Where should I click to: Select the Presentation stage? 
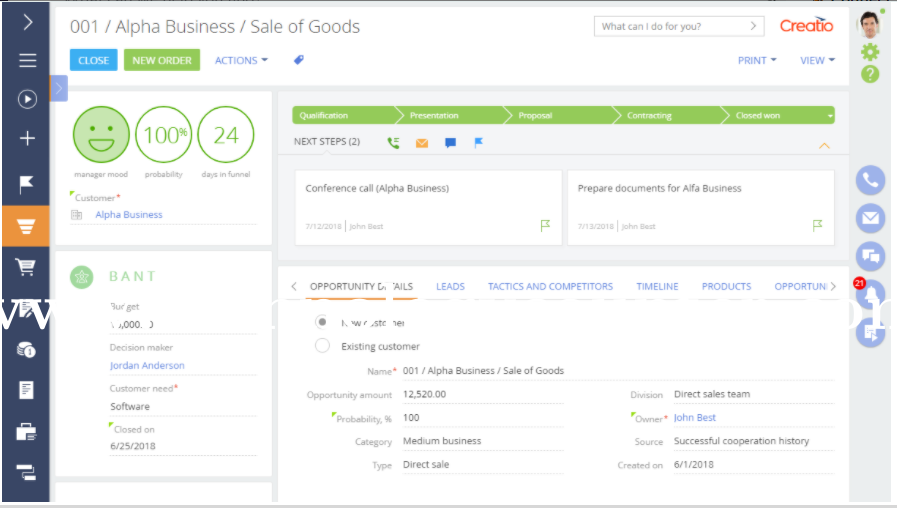tap(452, 115)
